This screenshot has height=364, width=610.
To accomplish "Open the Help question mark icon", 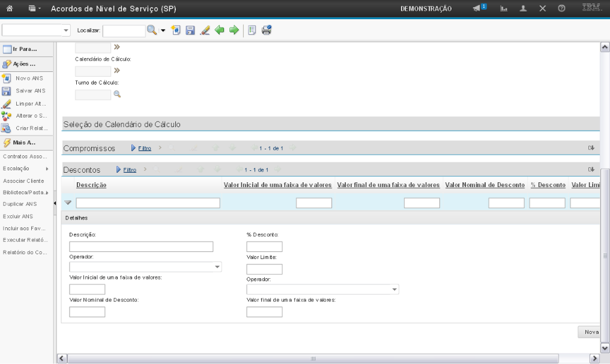I will [561, 10].
